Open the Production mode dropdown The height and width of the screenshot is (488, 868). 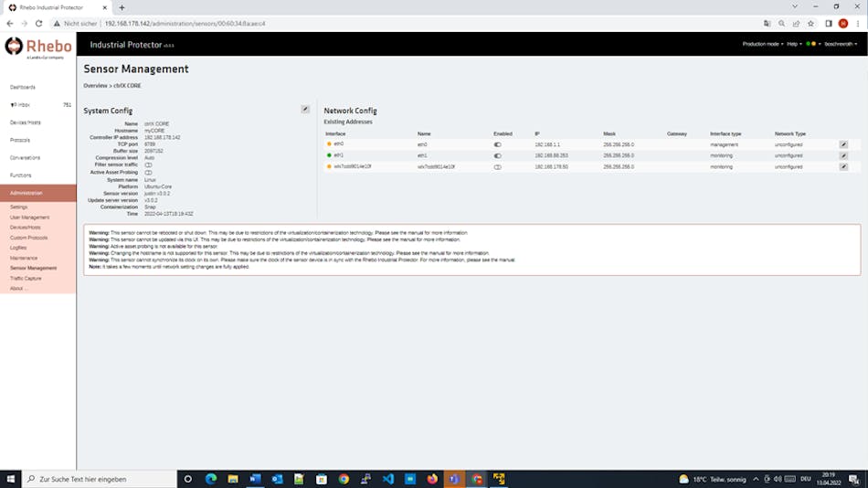click(762, 44)
